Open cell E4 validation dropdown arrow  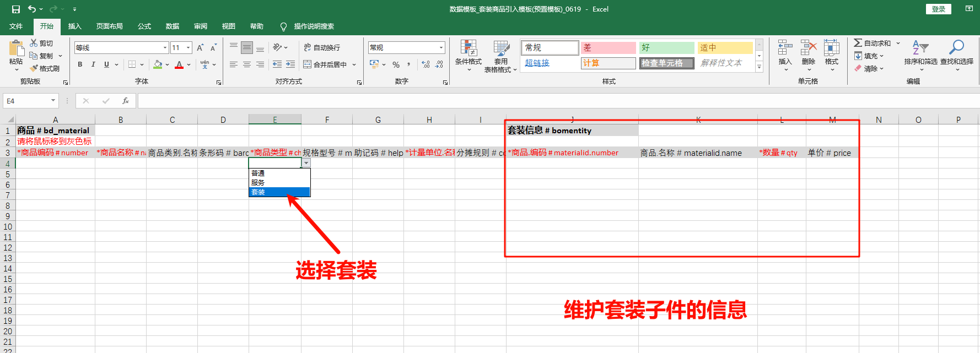[x=306, y=163]
